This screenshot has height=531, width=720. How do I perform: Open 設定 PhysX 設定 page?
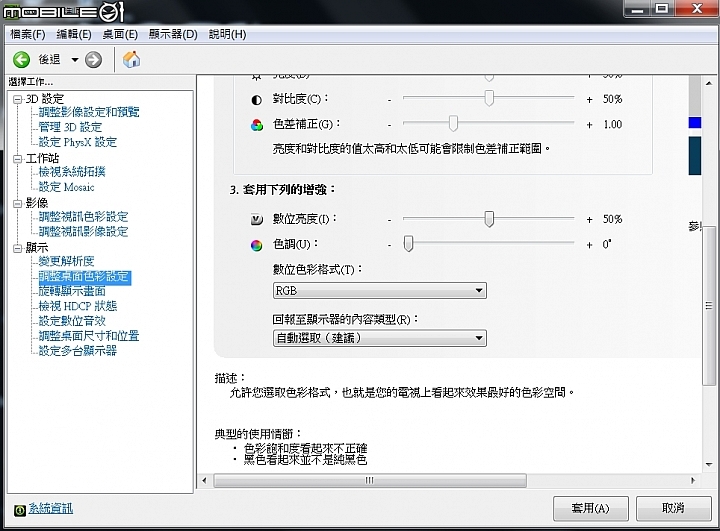tap(78, 142)
